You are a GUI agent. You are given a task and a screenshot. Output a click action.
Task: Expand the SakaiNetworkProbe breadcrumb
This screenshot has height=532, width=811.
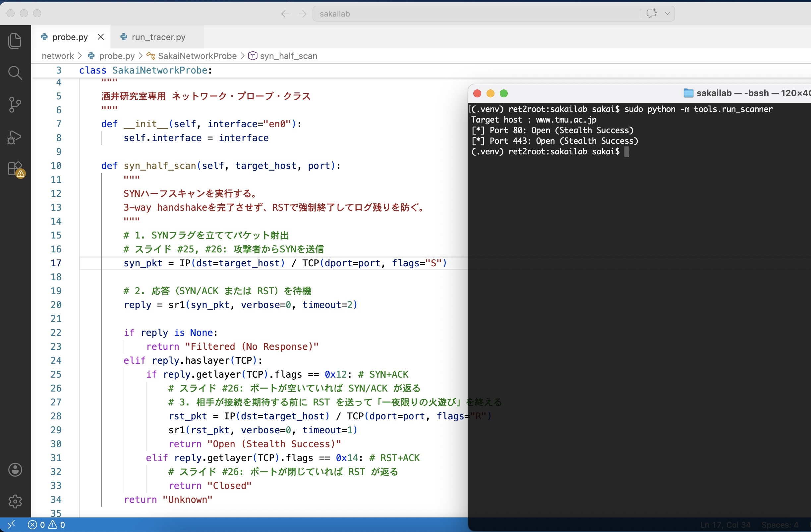[197, 56]
